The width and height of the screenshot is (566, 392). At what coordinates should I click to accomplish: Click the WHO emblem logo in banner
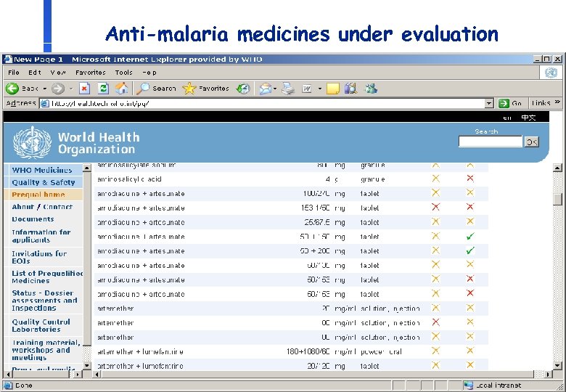coord(33,142)
